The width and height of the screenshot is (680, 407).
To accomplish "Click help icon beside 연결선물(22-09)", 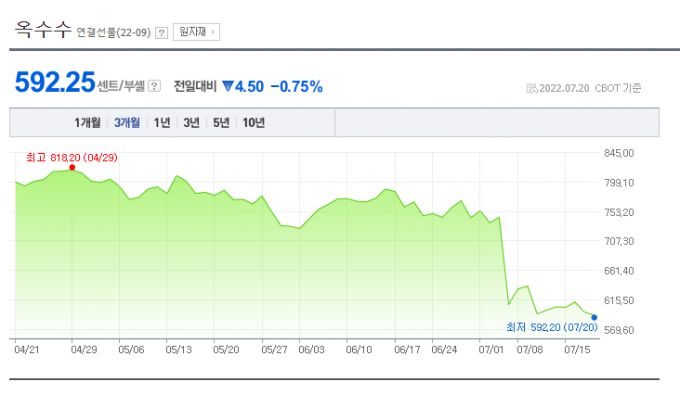I will [x=161, y=33].
